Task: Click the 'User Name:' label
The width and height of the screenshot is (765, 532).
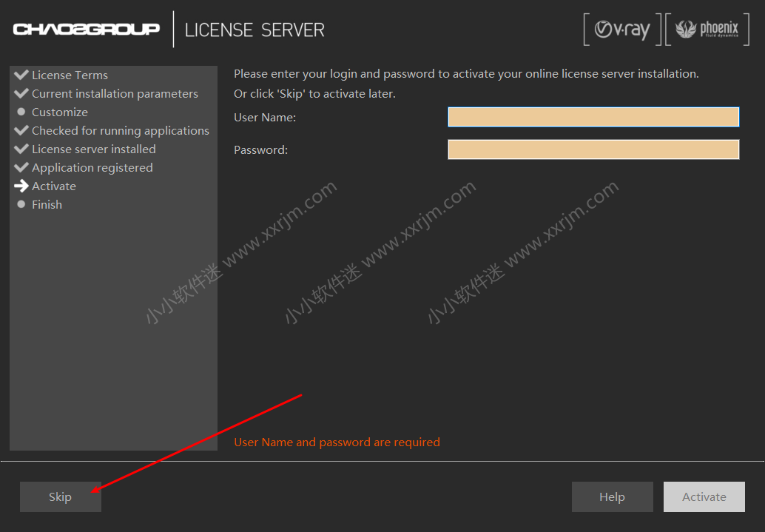Action: click(x=265, y=118)
